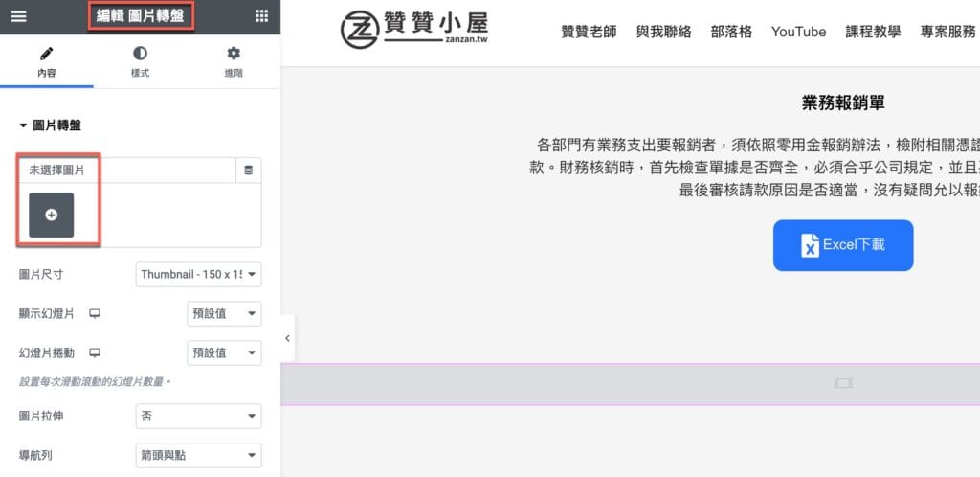
Task: Click the 贊贊小屋 site logo
Action: 414,30
